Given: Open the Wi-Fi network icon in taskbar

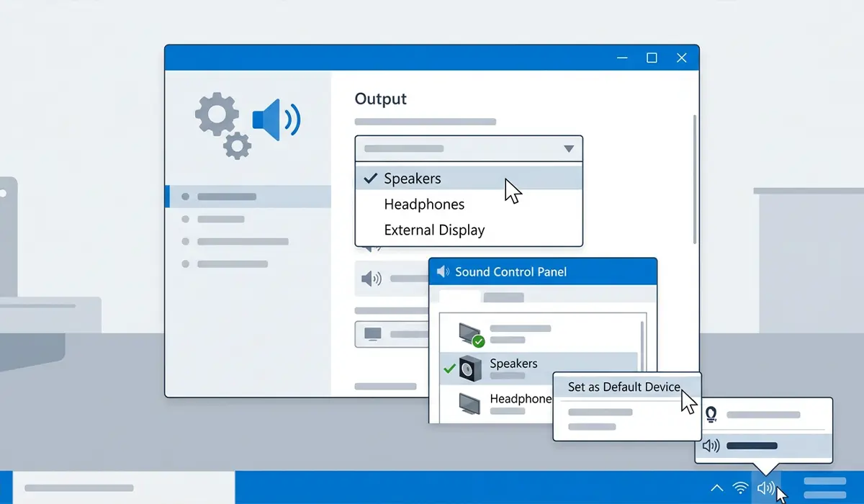Looking at the screenshot, I should [x=740, y=488].
